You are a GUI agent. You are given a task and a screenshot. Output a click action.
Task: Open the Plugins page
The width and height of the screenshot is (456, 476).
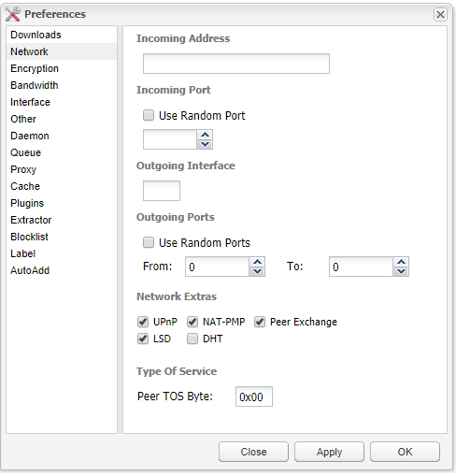62,203
